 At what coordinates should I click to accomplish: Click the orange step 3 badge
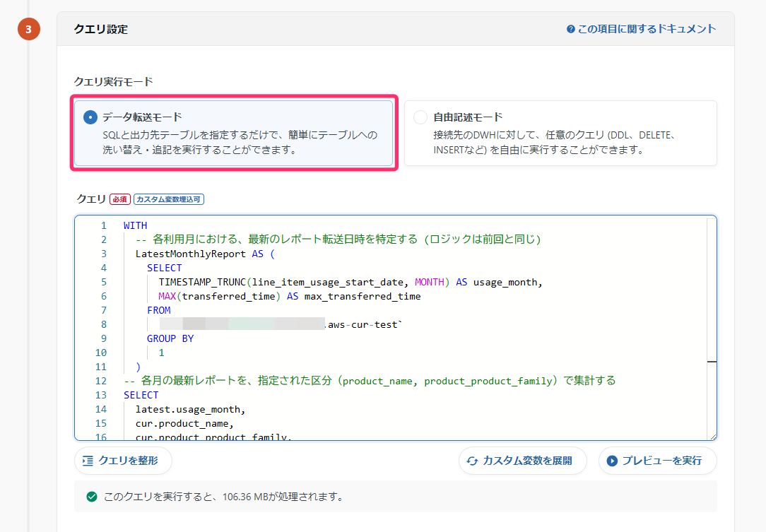coord(29,29)
